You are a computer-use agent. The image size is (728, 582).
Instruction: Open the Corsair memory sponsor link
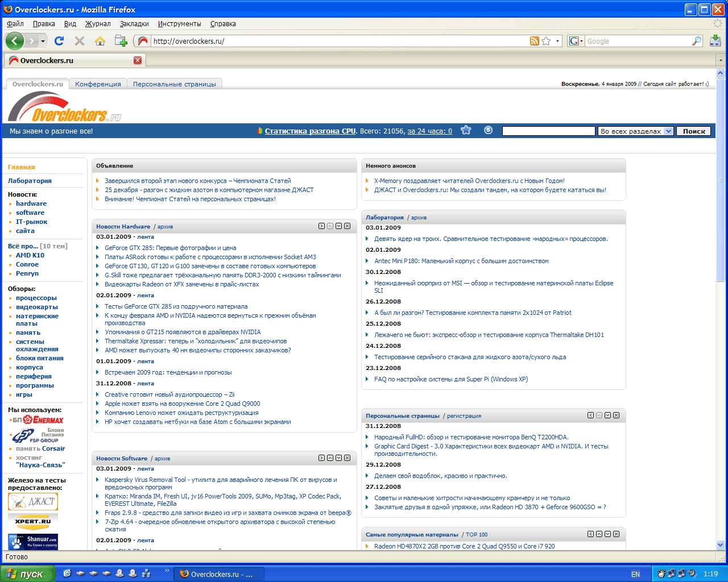point(53,448)
